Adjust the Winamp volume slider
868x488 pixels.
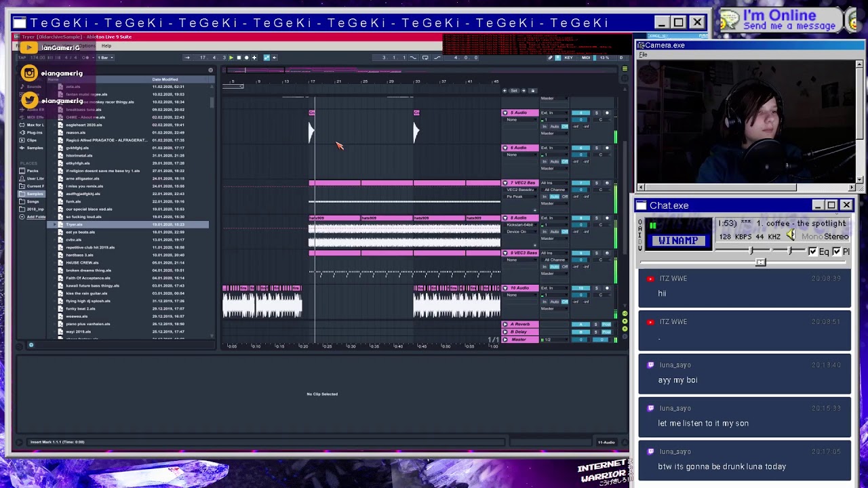pos(749,251)
